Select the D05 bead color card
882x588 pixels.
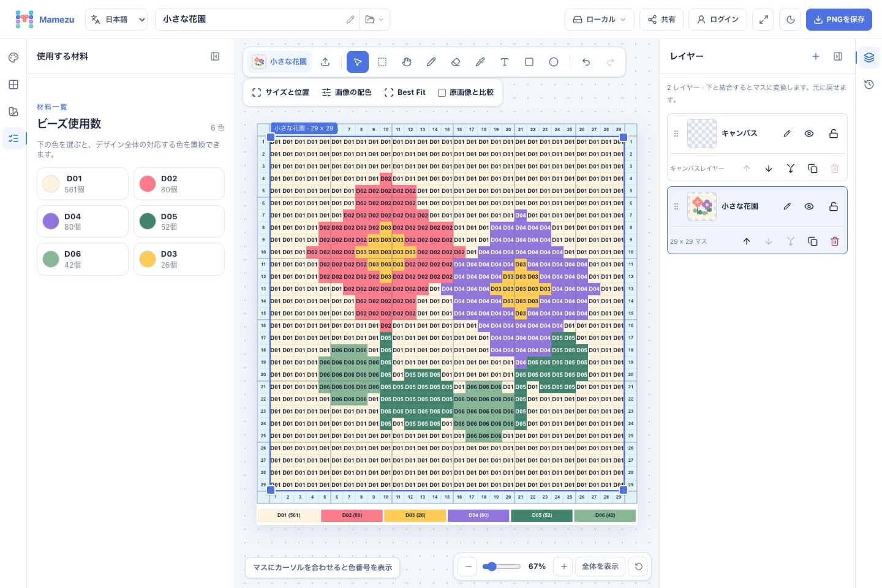179,221
